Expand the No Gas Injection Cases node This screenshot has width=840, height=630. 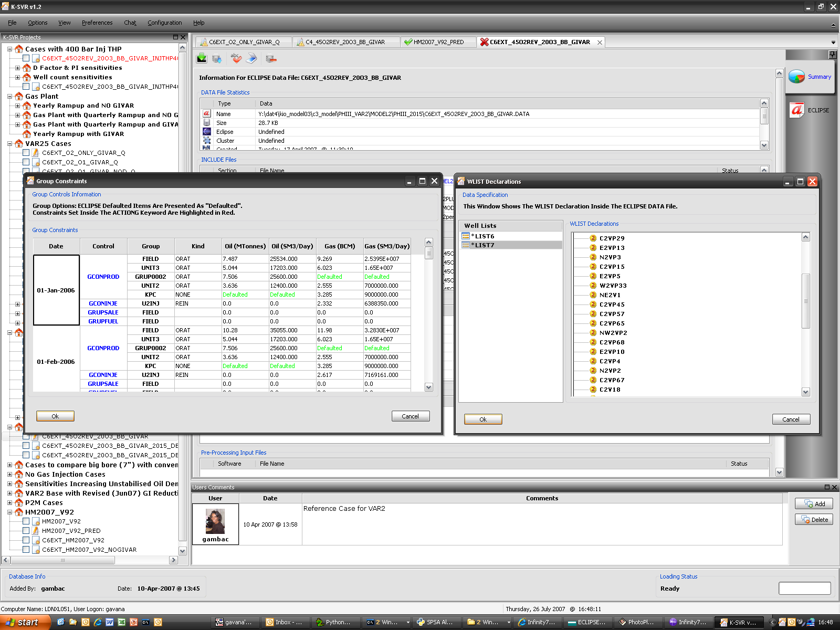pyautogui.click(x=9, y=475)
